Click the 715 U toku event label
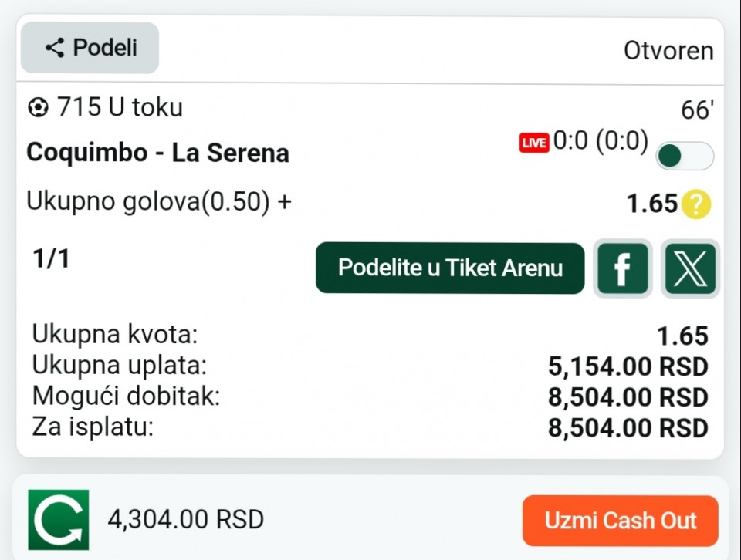 120,108
